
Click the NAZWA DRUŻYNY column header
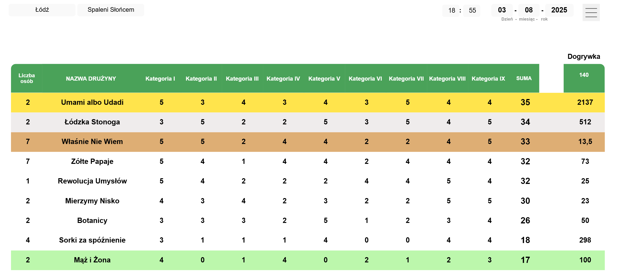coord(91,78)
